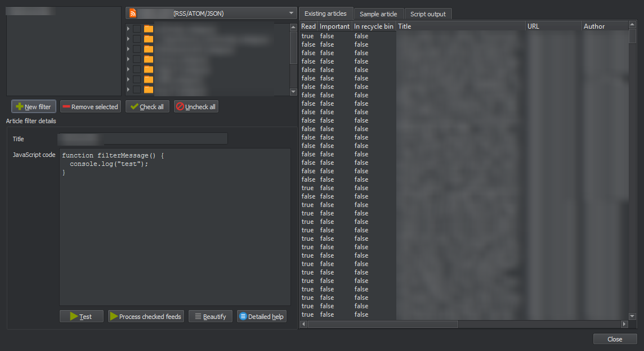Create a filter with the New filter button
Screen dimensions: 644x351
[x=34, y=107]
